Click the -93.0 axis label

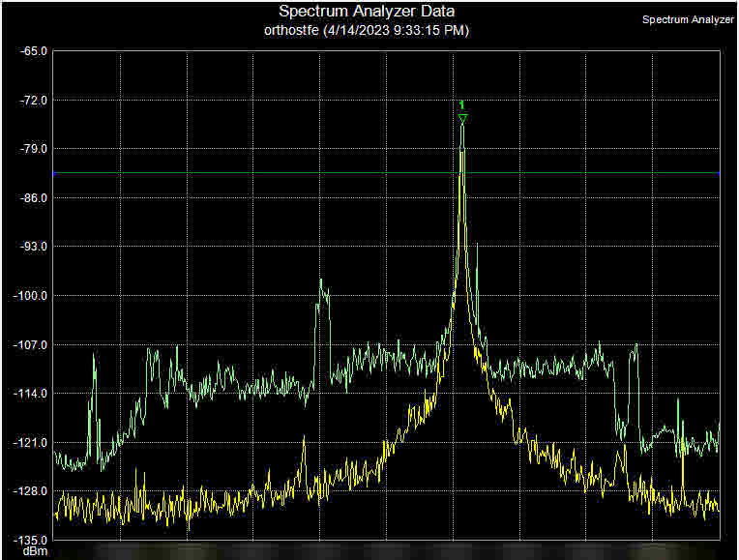pos(32,247)
